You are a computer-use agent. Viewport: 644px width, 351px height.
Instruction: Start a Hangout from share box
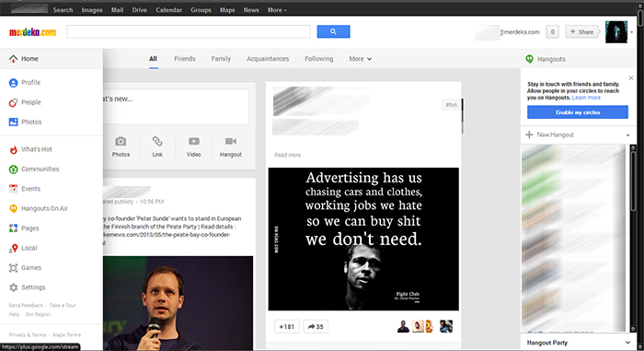(230, 146)
